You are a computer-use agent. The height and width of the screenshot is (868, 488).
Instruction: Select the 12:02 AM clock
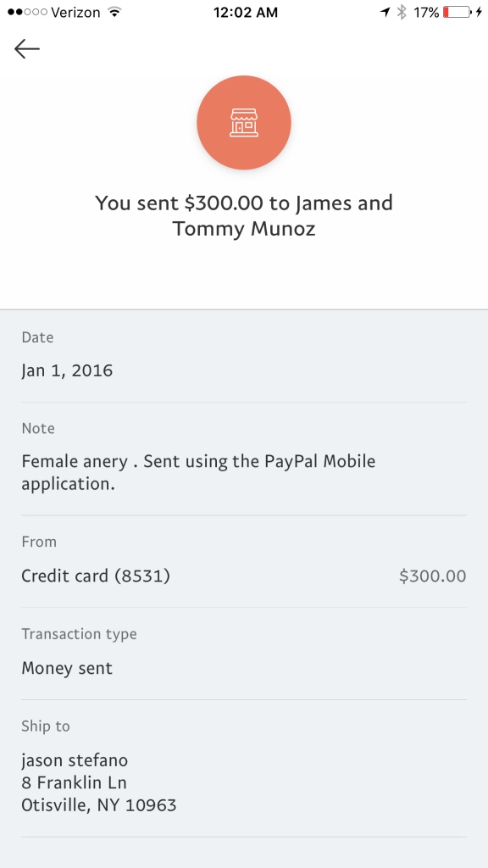click(246, 12)
